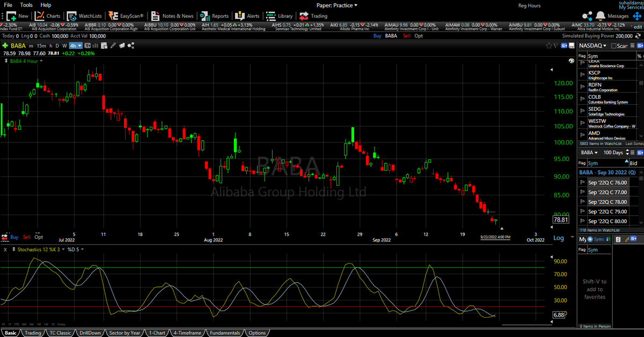The image size is (644, 337).
Task: Open Notes & News panel
Action: (171, 16)
